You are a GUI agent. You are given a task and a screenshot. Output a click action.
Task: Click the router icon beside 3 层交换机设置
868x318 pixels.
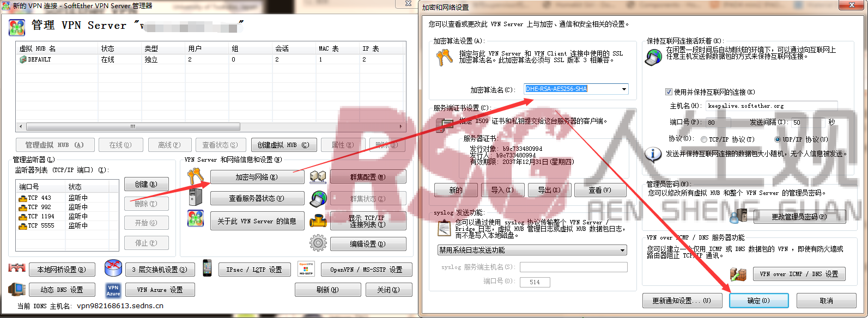point(113,268)
